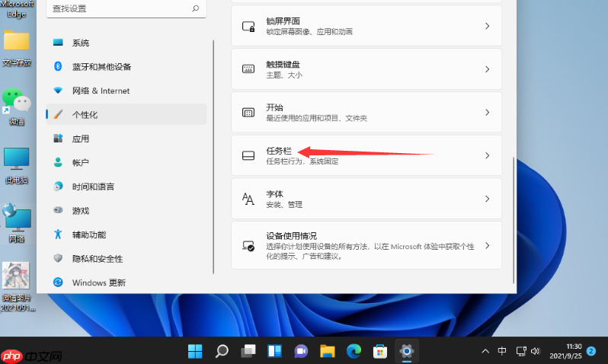Click the accessibility figure icon
The width and height of the screenshot is (608, 364).
(x=58, y=234)
